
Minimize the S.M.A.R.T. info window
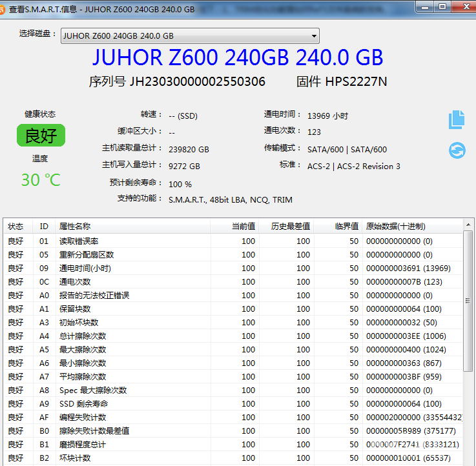tap(424, 6)
